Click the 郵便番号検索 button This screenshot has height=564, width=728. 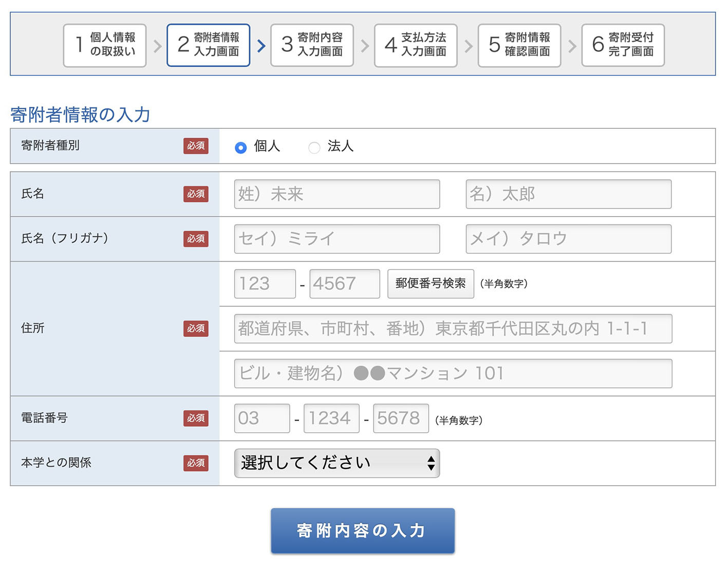pyautogui.click(x=431, y=284)
